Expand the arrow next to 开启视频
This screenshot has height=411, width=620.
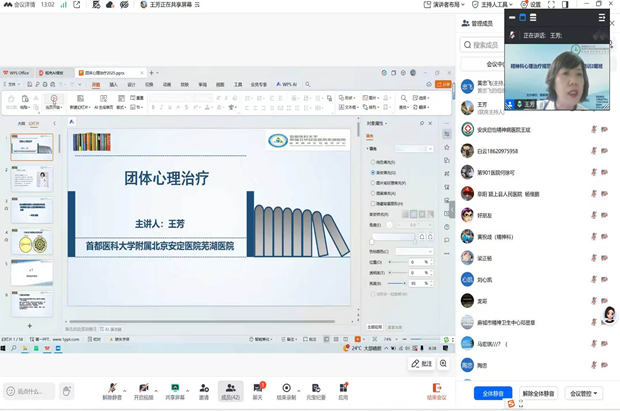tap(156, 391)
